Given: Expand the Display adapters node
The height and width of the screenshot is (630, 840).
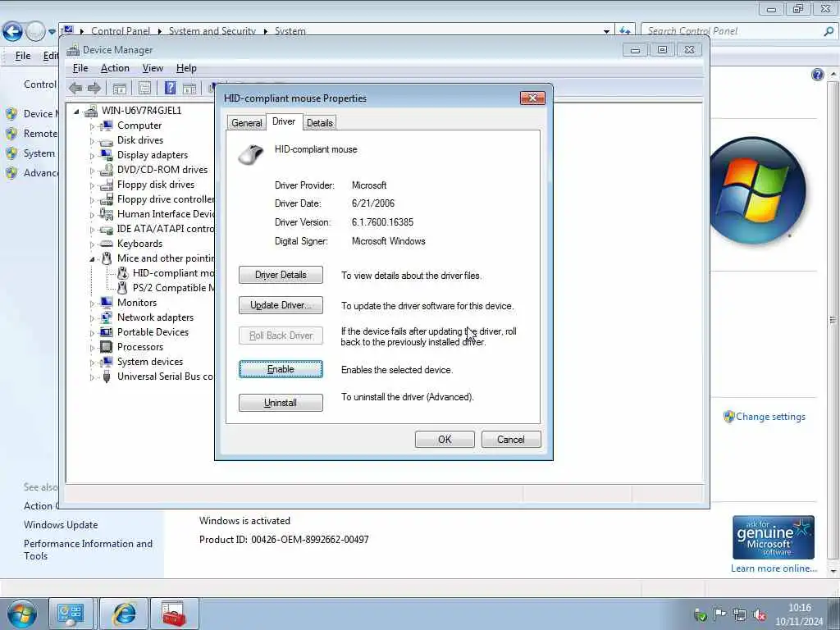Looking at the screenshot, I should [x=92, y=156].
